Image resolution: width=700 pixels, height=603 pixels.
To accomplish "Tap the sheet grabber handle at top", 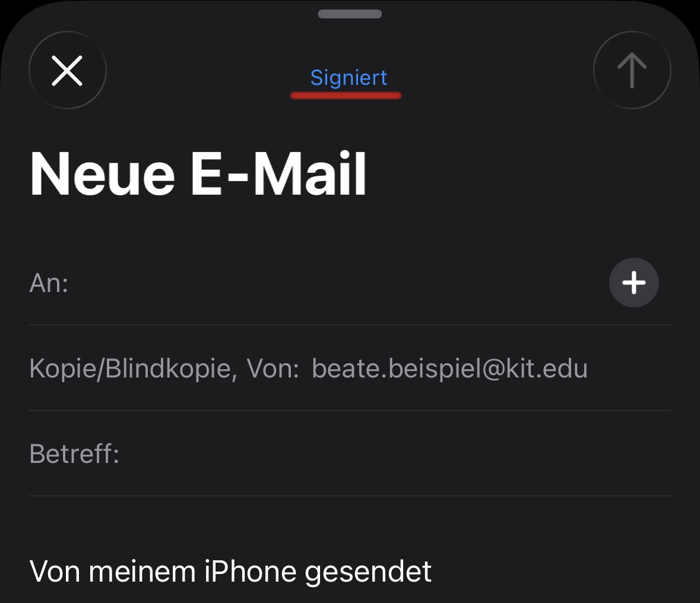I will [350, 14].
